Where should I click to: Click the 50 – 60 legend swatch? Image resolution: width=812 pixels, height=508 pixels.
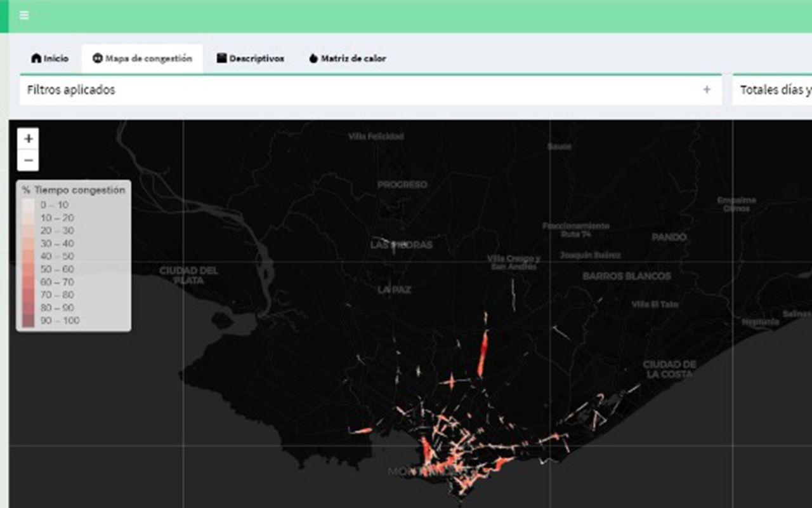28,269
